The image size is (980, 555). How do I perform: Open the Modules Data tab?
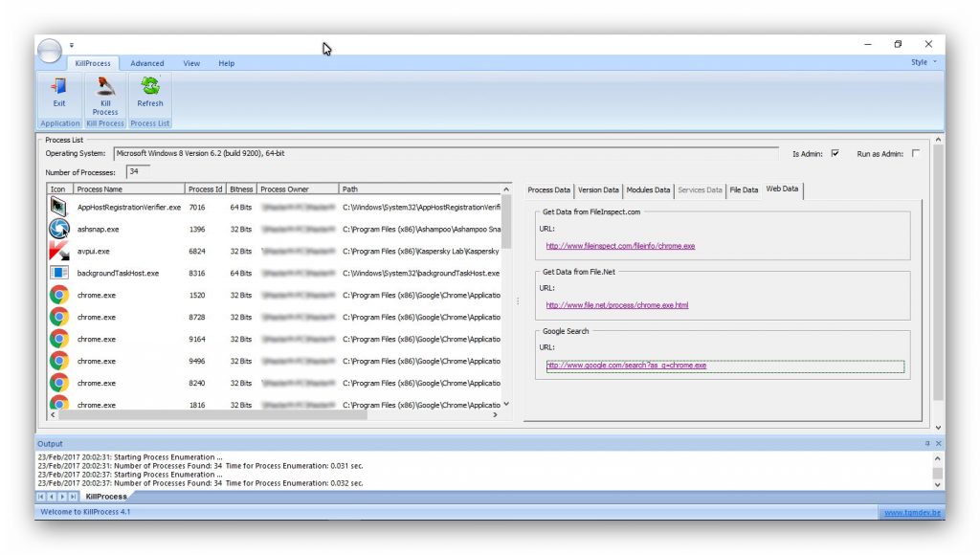pyautogui.click(x=649, y=189)
